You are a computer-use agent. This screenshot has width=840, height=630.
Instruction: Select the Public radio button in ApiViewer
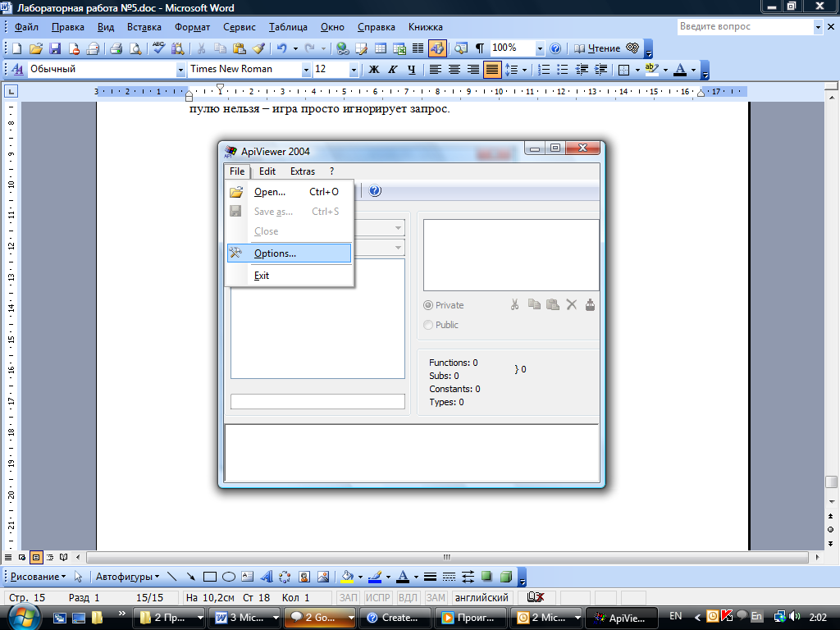point(441,325)
